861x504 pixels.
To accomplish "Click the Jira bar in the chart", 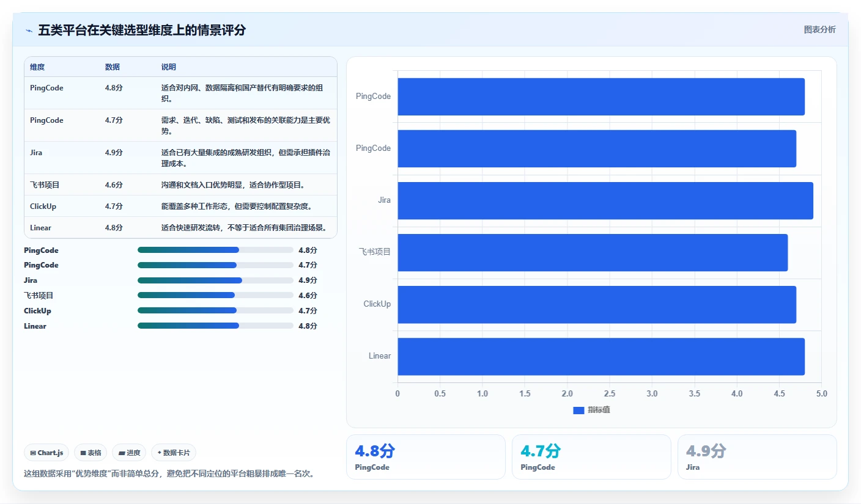I will pos(605,200).
